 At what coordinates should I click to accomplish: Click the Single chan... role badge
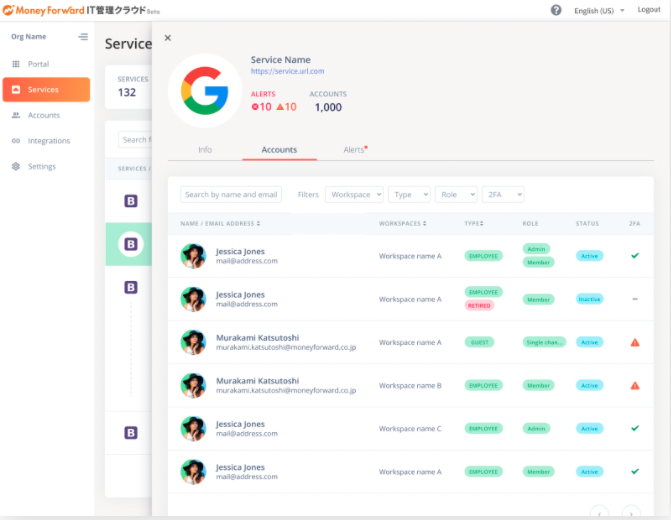click(544, 342)
